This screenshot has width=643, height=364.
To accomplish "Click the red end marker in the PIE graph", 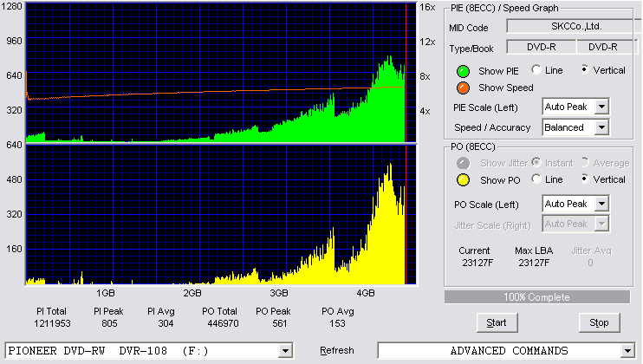I will [406, 73].
